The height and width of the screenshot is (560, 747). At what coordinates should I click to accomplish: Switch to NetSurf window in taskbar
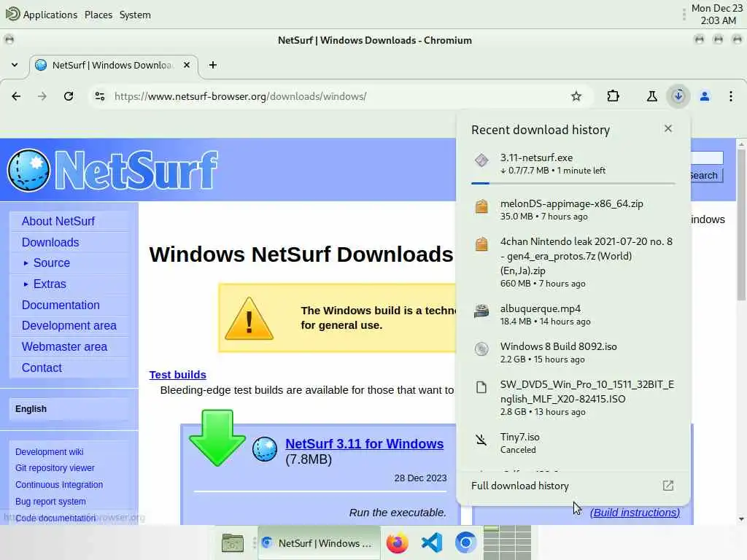click(x=319, y=542)
